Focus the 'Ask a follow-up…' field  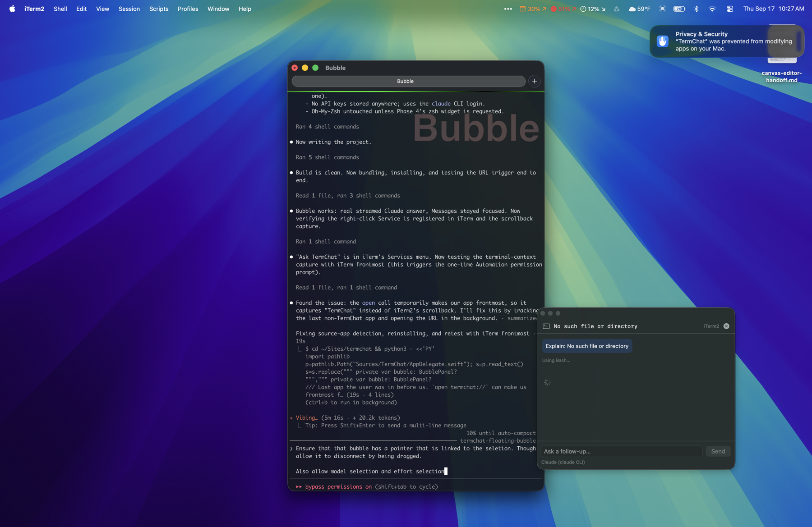tap(622, 451)
